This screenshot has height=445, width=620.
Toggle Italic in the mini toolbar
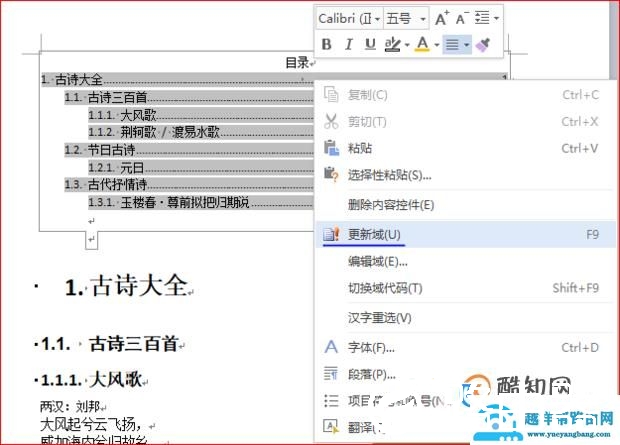pyautogui.click(x=348, y=44)
